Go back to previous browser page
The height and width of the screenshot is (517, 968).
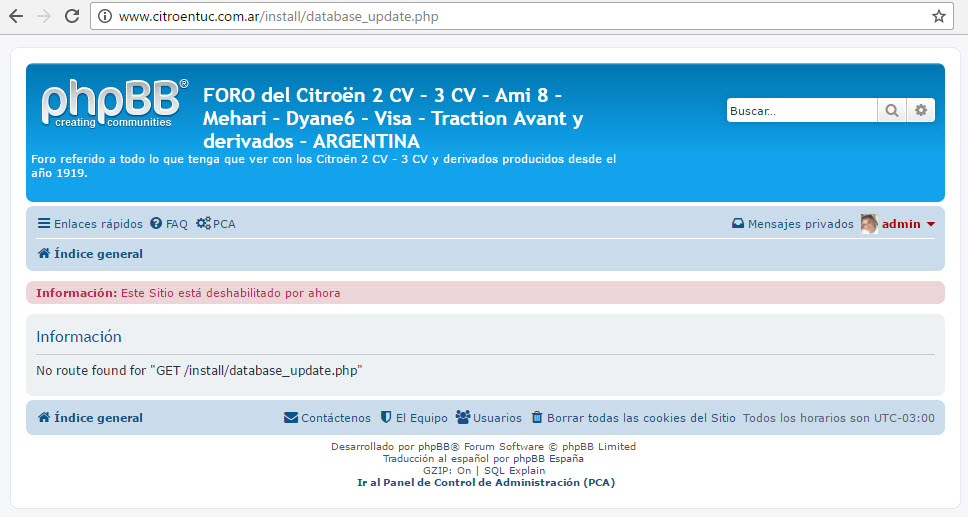[x=16, y=16]
